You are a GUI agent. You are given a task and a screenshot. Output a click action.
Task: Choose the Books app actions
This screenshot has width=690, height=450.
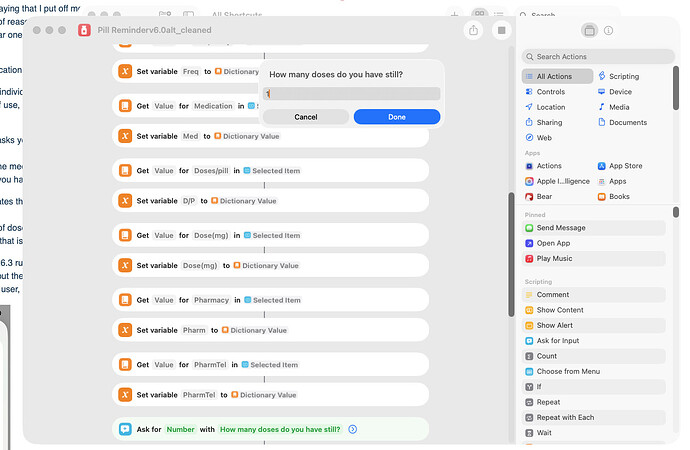pos(619,196)
